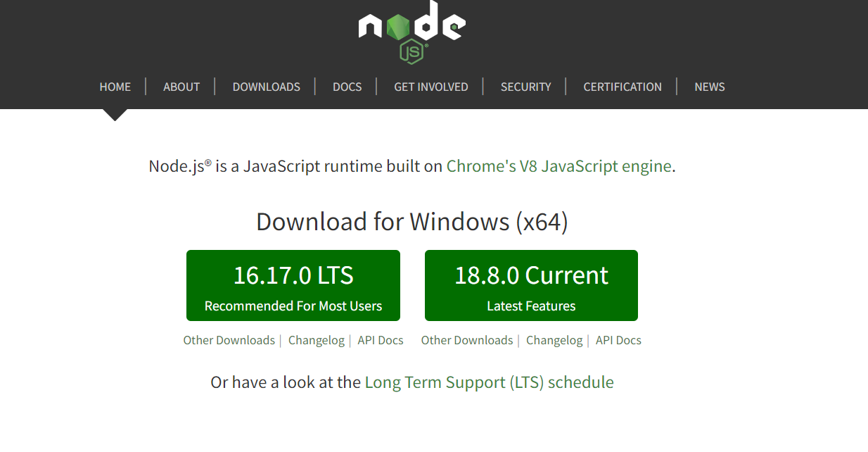The height and width of the screenshot is (452, 868).
Task: Open the ABOUT menu item
Action: coord(181,87)
